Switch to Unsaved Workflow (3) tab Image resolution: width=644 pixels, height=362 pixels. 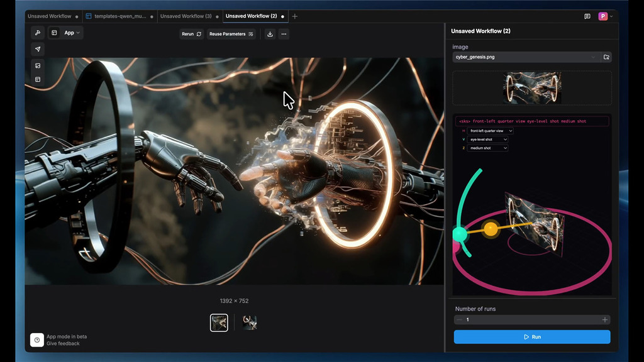pos(186,16)
